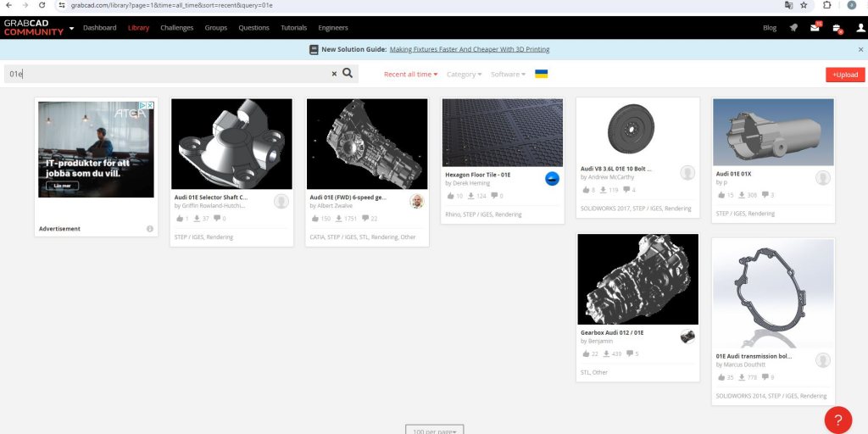Click the Ukraine flag icon
This screenshot has height=434, width=868.
[542, 74]
